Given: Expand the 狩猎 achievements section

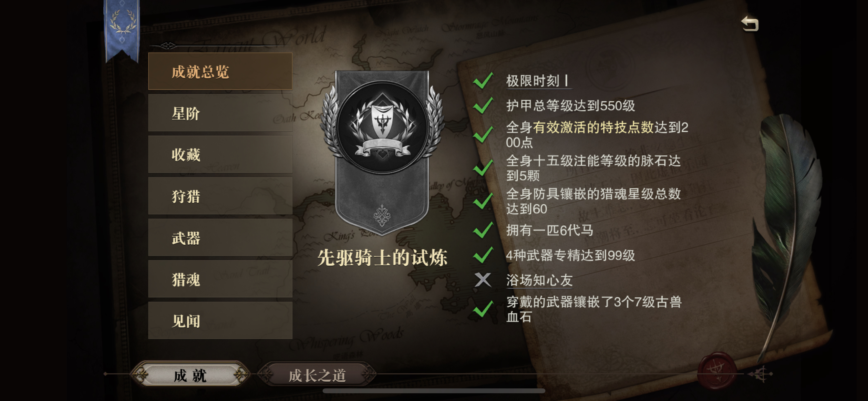Looking at the screenshot, I should coord(220,196).
